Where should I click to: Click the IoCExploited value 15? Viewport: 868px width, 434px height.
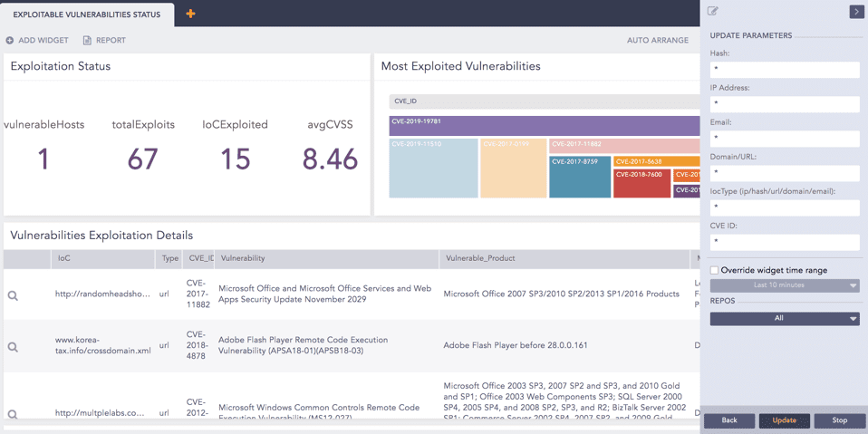point(236,159)
